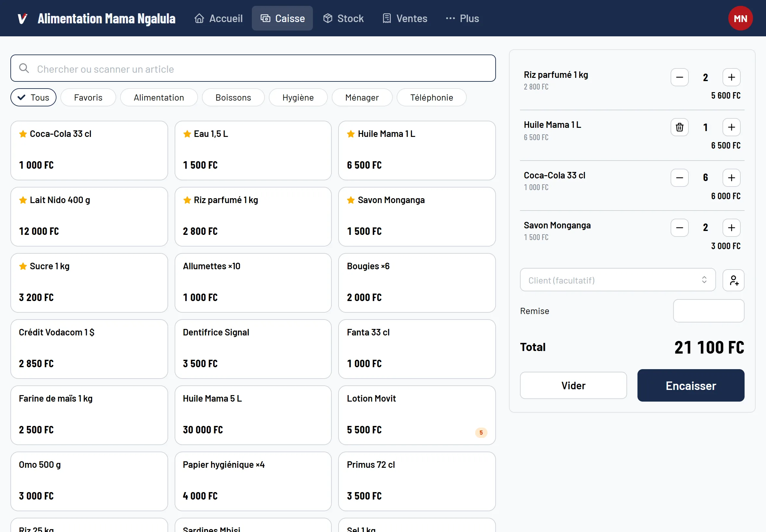
Task: Add Huile Mama 5 L product card
Action: tap(253, 415)
